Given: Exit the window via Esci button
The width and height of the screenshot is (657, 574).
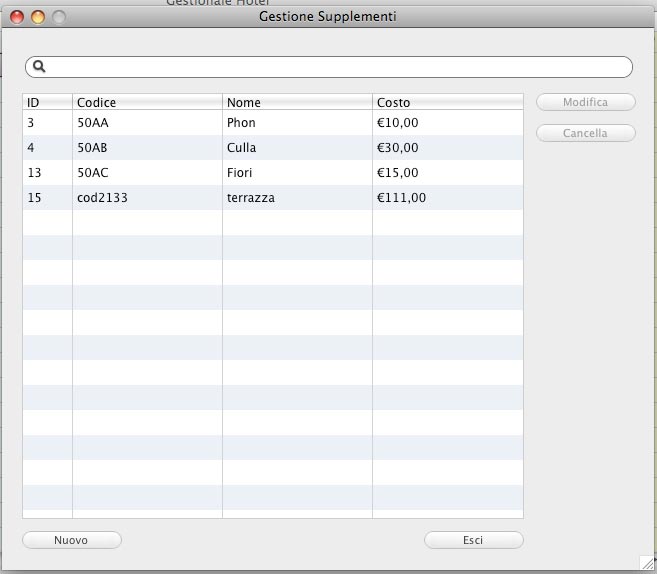Looking at the screenshot, I should (473, 540).
